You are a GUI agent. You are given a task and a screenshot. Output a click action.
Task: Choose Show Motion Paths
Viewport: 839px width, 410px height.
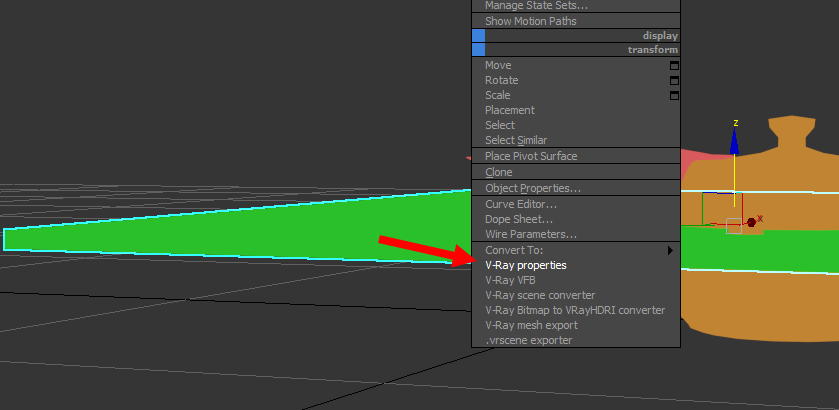(576, 21)
